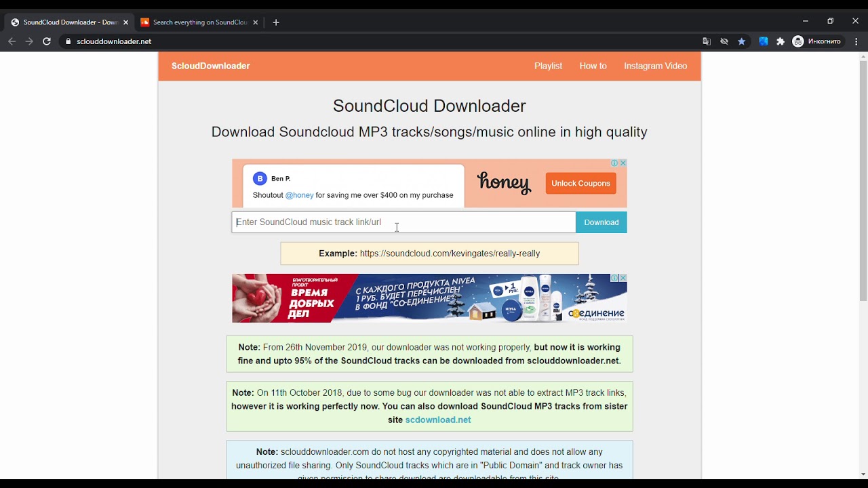868x488 pixels.
Task: Click the @honey mention link
Action: click(299, 195)
